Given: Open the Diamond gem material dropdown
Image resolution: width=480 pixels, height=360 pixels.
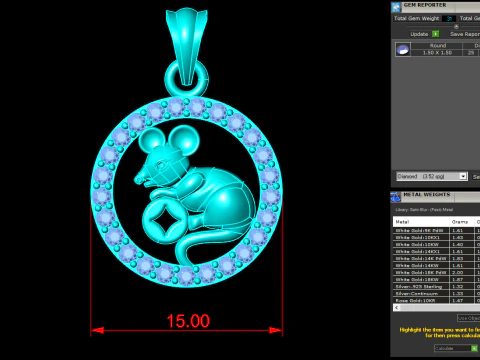Looking at the screenshot, I should (463, 176).
